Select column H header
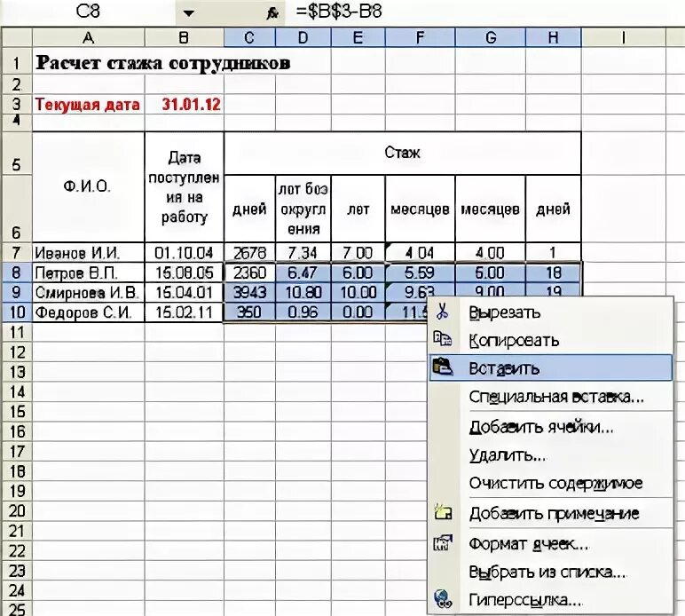This screenshot has width=685, height=616. coord(554,37)
